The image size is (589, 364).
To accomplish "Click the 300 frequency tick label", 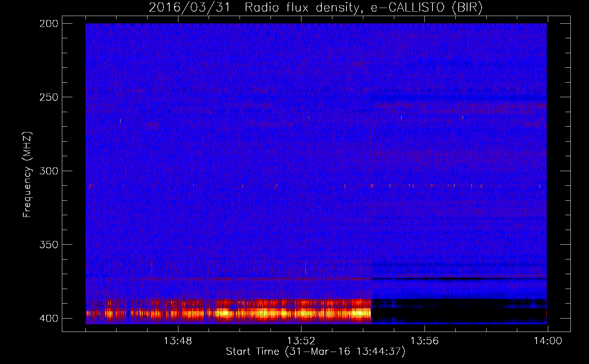I will (x=49, y=171).
